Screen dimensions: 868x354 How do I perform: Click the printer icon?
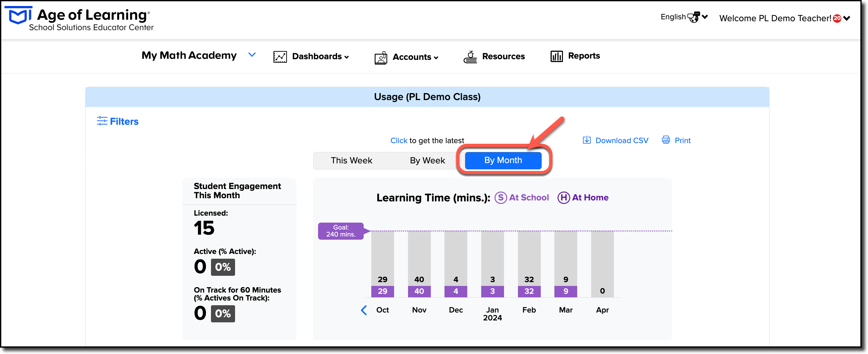(666, 140)
